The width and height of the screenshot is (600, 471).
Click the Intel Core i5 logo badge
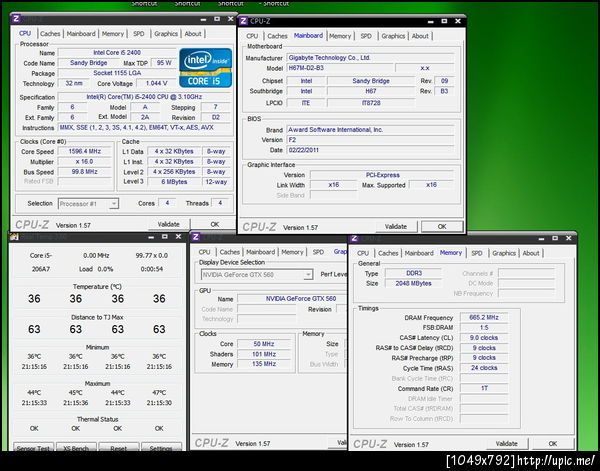(x=205, y=68)
